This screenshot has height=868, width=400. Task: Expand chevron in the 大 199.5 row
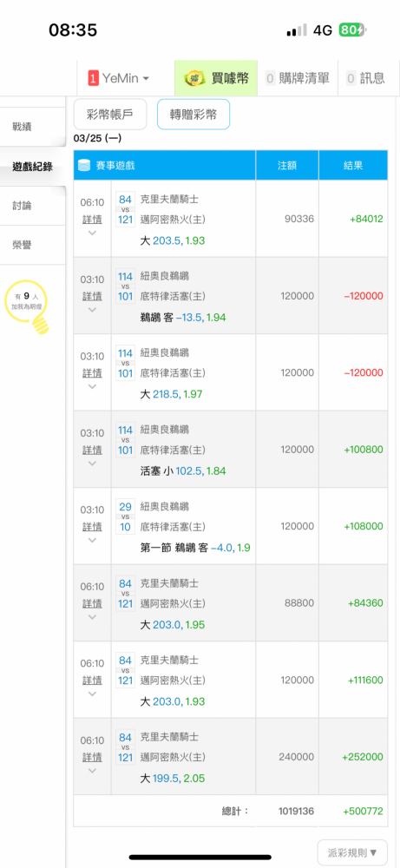pyautogui.click(x=92, y=772)
